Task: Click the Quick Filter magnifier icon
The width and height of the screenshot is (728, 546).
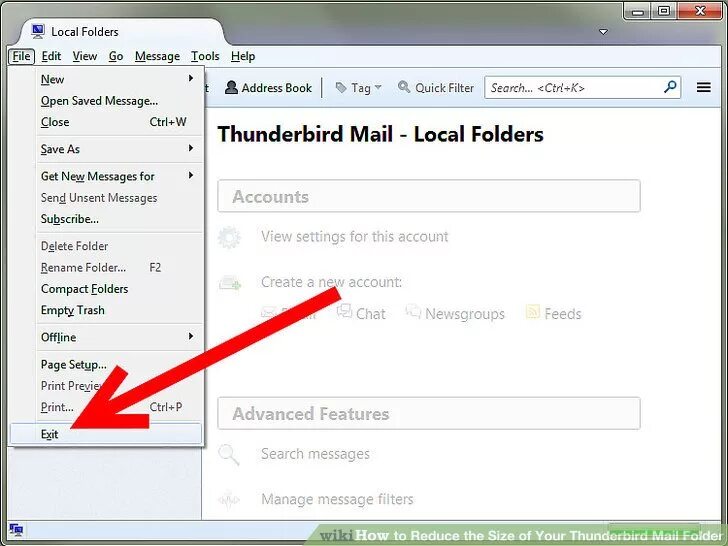Action: click(x=404, y=87)
